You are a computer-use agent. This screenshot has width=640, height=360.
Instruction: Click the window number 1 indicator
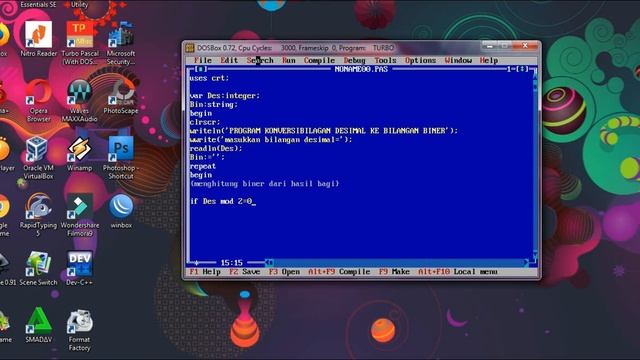point(509,69)
